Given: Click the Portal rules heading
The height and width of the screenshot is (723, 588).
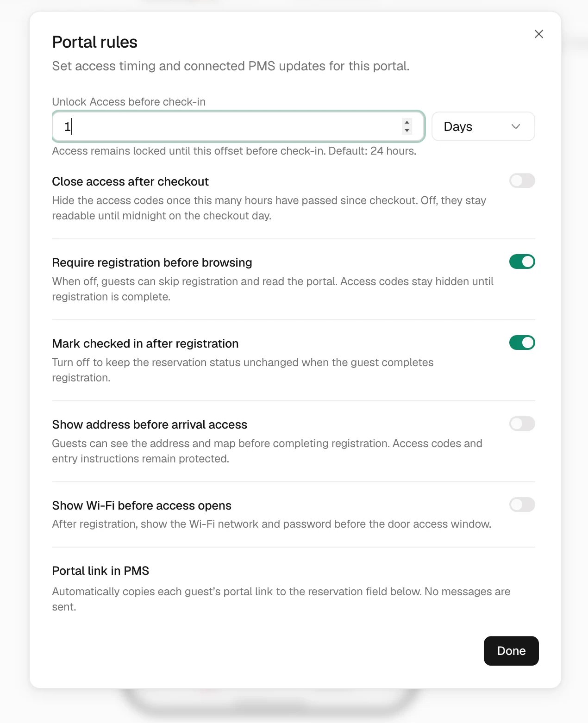Looking at the screenshot, I should coord(94,42).
